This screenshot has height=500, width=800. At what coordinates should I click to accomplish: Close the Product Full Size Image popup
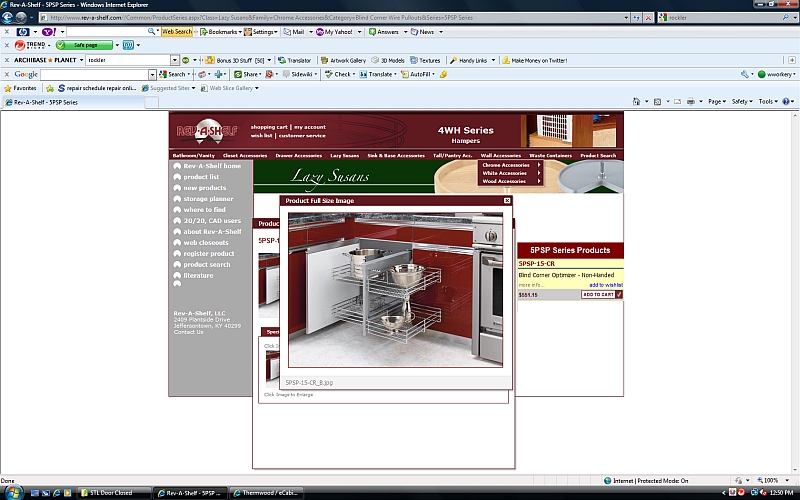pyautogui.click(x=507, y=201)
